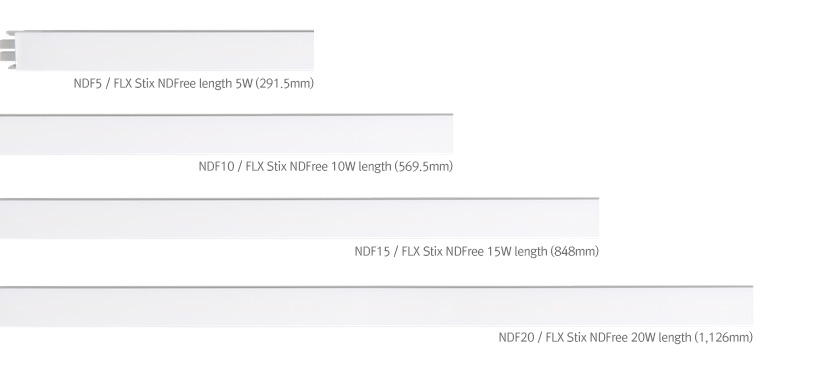
Task: Select the short NDF5 5W light bar image
Action: (157, 50)
